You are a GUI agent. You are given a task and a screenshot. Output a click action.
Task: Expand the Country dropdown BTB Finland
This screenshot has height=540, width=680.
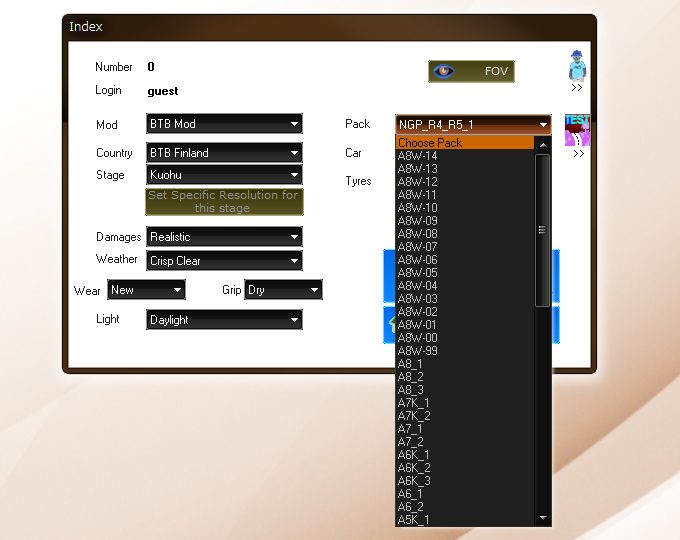coord(224,153)
